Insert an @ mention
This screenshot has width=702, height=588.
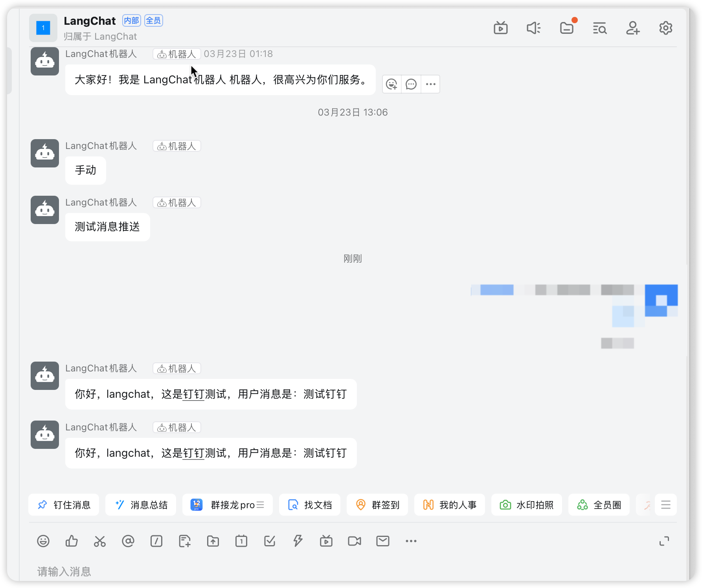click(x=128, y=541)
